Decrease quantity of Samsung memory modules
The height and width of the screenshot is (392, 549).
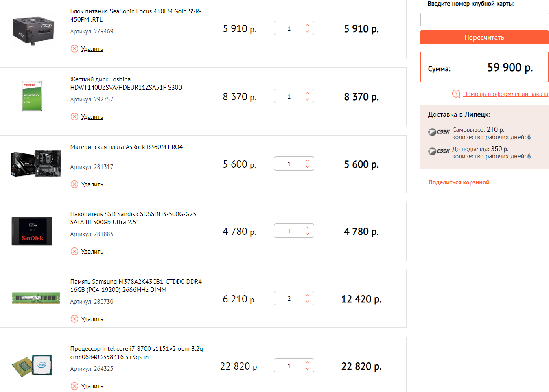click(x=308, y=302)
